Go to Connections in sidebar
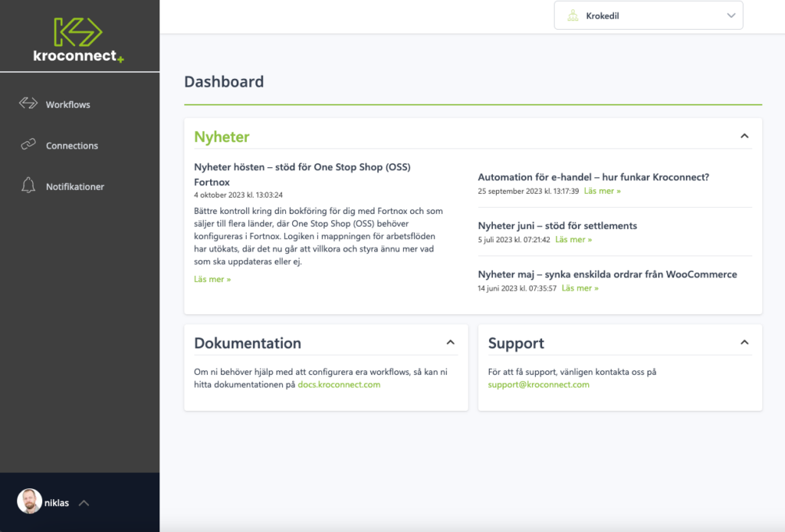This screenshot has height=532, width=785. pyautogui.click(x=71, y=146)
